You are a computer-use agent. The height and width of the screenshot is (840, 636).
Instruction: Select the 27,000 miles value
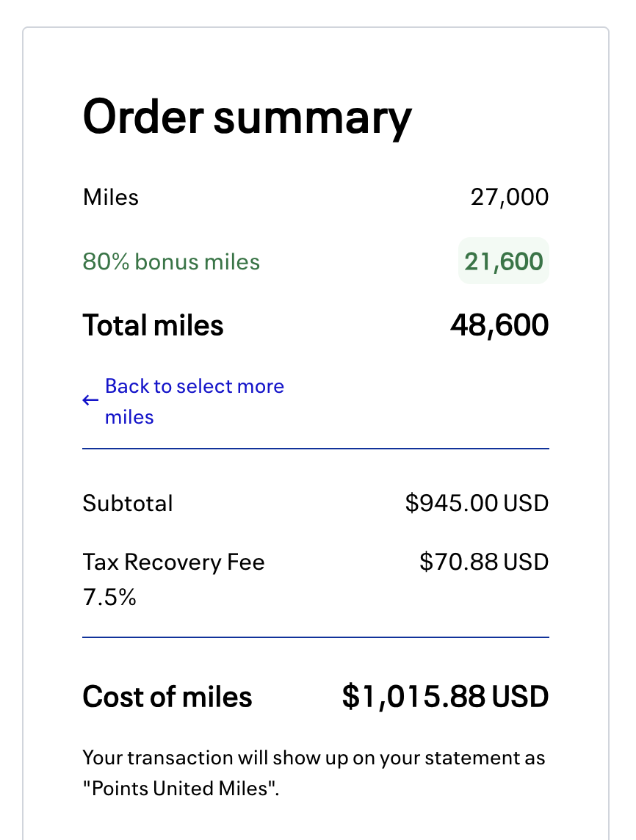click(x=509, y=197)
